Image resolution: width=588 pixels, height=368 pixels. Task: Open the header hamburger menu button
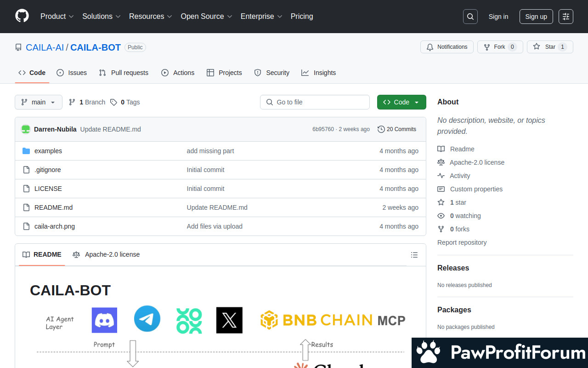(566, 17)
